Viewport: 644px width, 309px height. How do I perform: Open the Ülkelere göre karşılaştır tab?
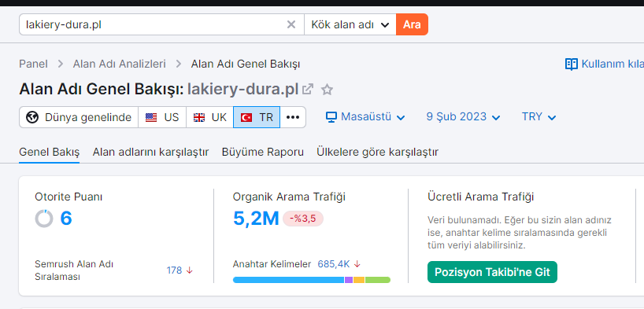coord(377,153)
